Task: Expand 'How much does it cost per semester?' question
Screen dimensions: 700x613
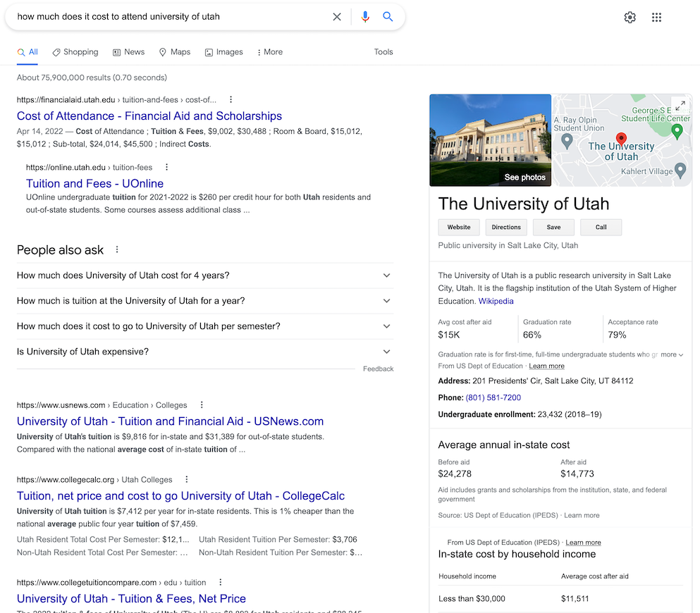Action: (205, 326)
